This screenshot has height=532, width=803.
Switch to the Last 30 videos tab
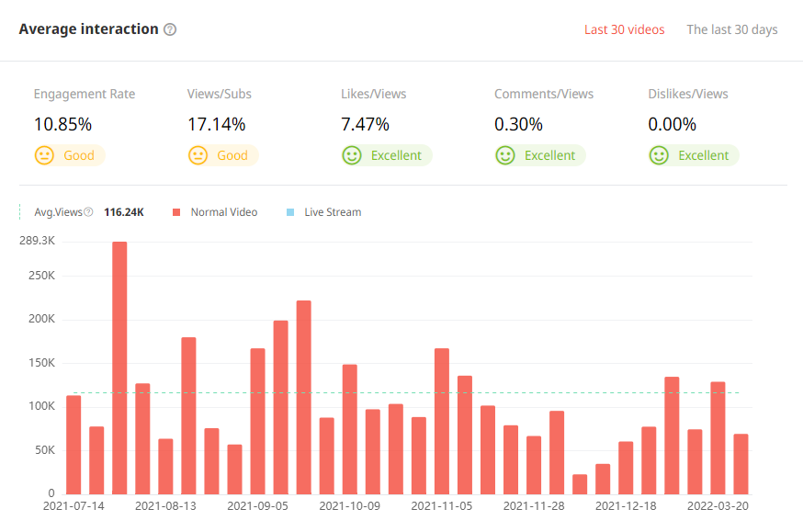(624, 29)
